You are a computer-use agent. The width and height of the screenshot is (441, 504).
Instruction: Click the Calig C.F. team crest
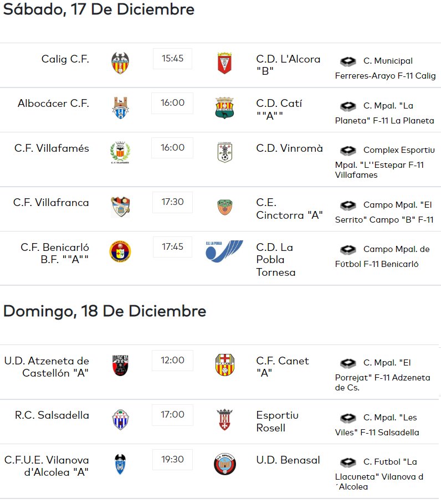tap(120, 63)
